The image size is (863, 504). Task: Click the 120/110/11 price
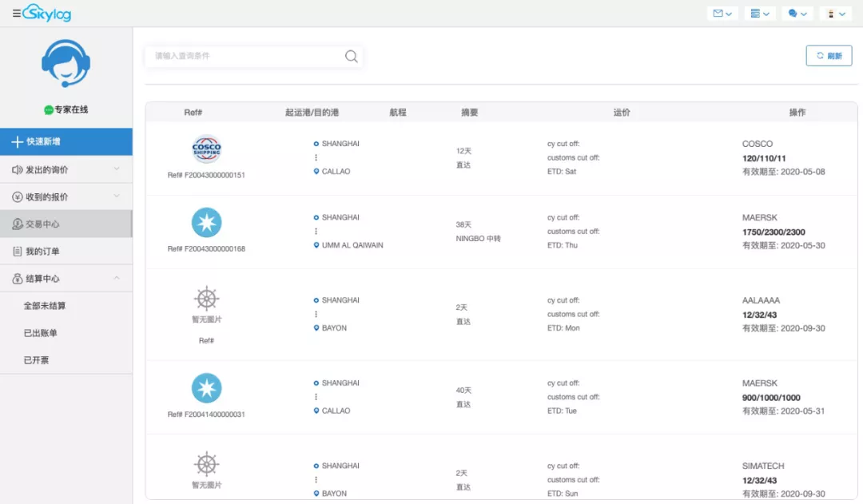point(764,158)
